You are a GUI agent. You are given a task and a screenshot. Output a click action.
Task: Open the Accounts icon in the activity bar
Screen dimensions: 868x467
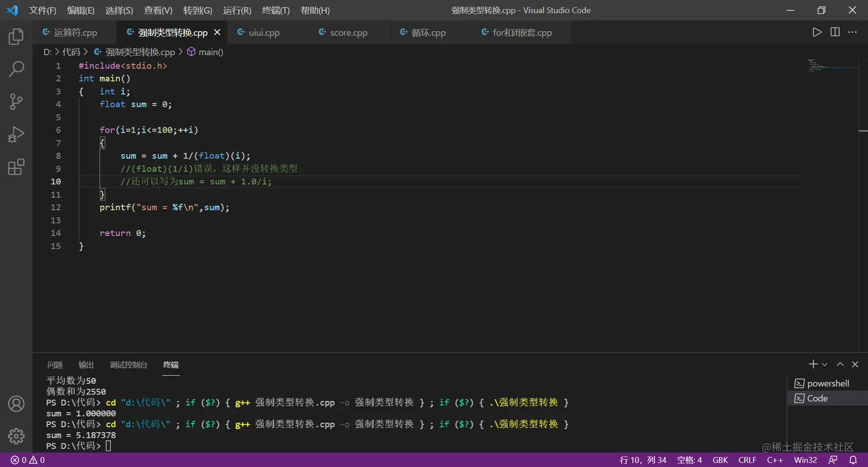[x=15, y=404]
